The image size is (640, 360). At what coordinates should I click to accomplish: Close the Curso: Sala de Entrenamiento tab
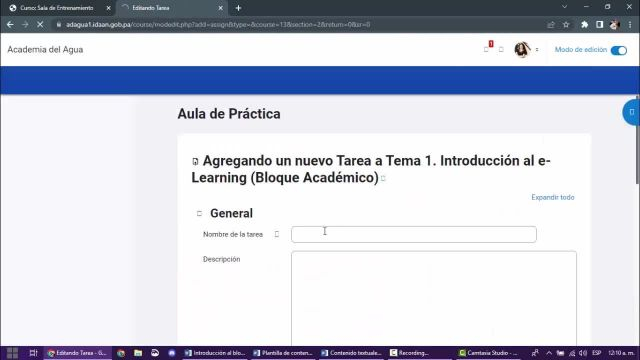pos(108,8)
